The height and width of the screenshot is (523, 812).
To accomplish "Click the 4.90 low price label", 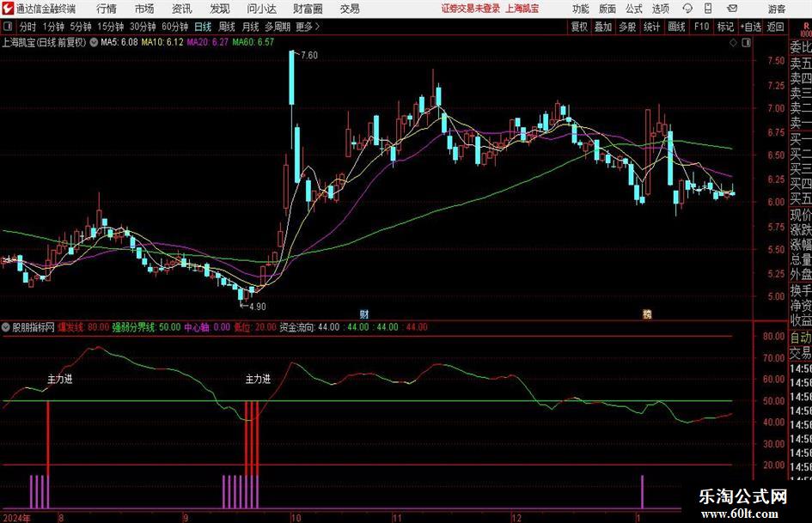I will point(258,307).
